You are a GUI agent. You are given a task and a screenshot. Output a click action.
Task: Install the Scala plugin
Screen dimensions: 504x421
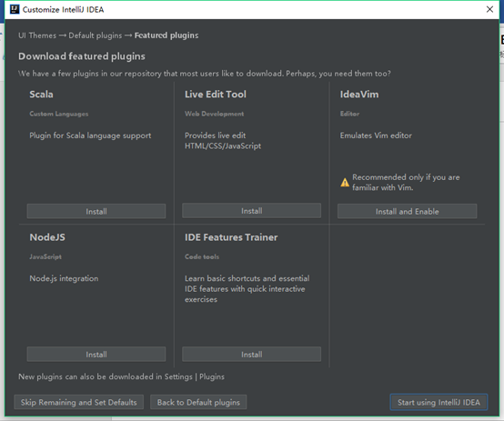click(x=96, y=211)
